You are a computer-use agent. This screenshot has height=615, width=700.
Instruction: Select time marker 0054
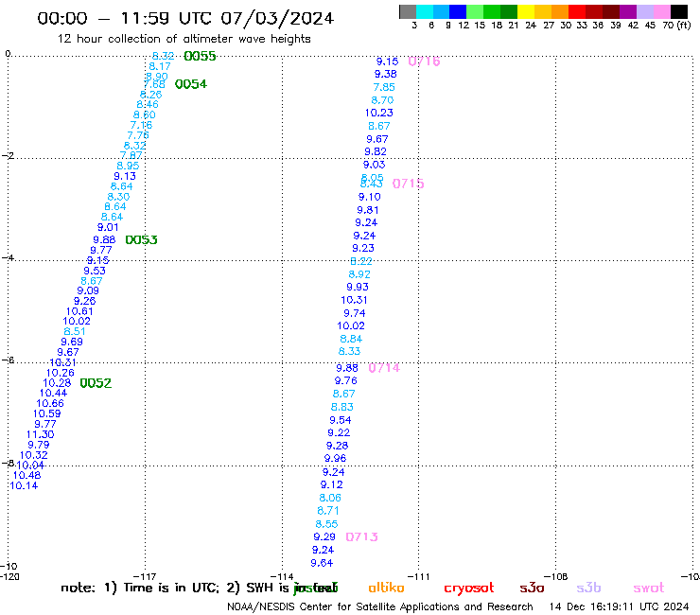[x=191, y=84]
